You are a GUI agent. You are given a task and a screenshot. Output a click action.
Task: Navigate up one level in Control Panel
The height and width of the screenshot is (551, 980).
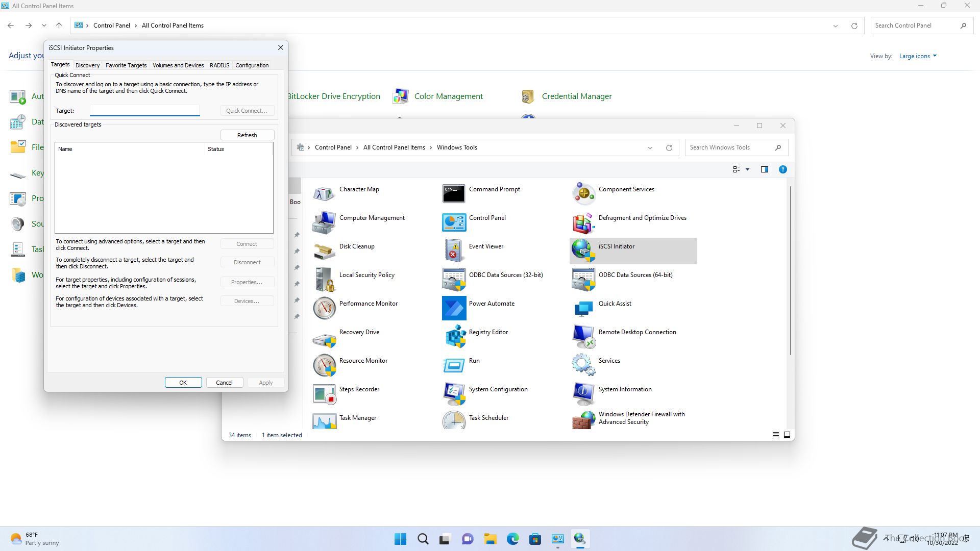[59, 26]
